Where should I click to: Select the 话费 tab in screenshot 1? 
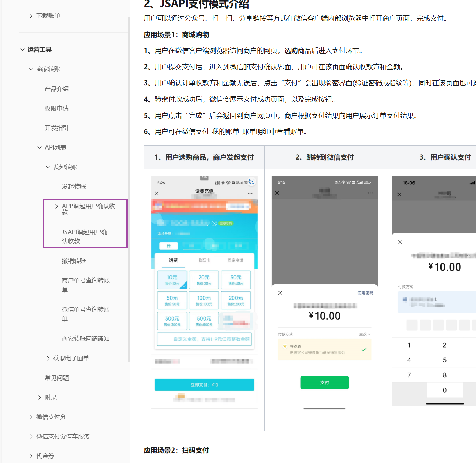(173, 260)
